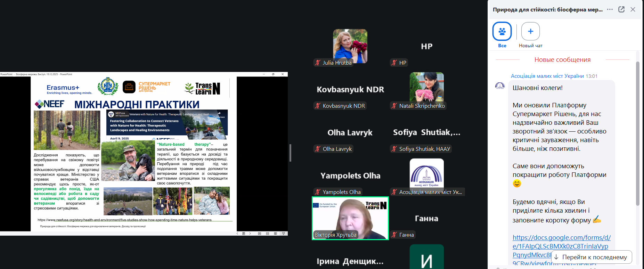Start a new chat with plus icon
This screenshot has height=269, width=644.
coord(530,32)
